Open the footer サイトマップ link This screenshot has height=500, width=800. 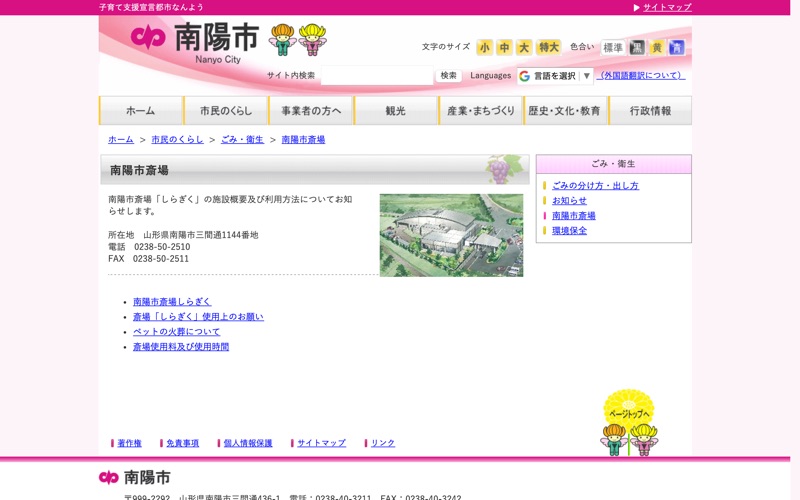click(321, 443)
